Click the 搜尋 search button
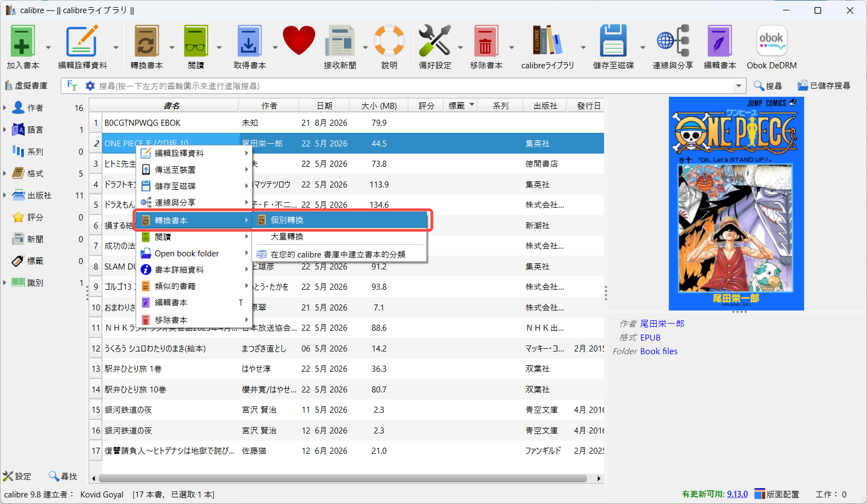Image resolution: width=867 pixels, height=504 pixels. point(768,86)
